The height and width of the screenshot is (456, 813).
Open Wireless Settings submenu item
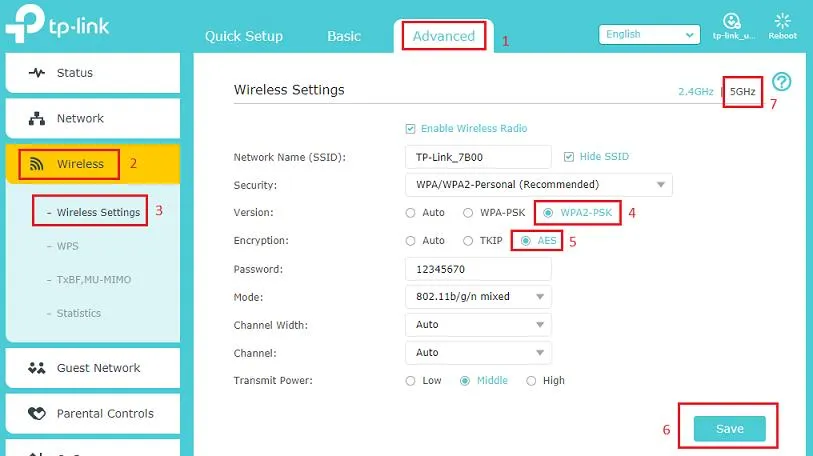click(98, 213)
